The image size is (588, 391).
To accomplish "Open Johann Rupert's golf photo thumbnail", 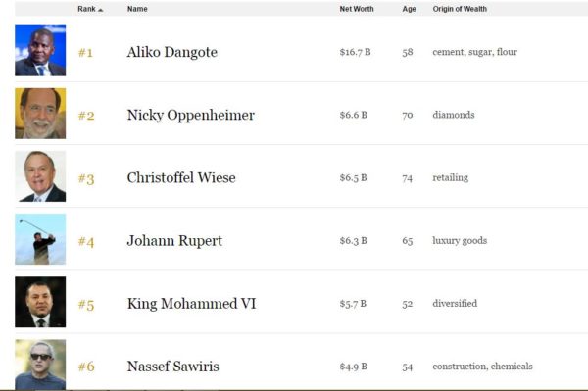I will point(40,239).
